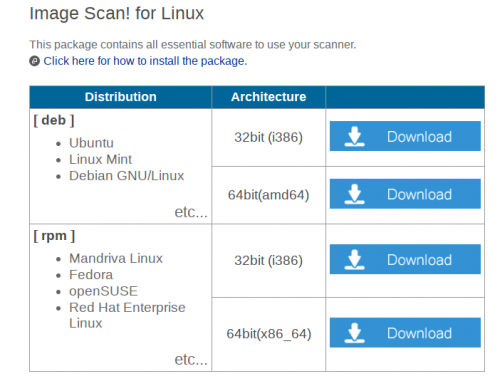Image resolution: width=500 pixels, height=381 pixels.
Task: Select the Debian GNU/Linux list entry
Action: tap(126, 176)
